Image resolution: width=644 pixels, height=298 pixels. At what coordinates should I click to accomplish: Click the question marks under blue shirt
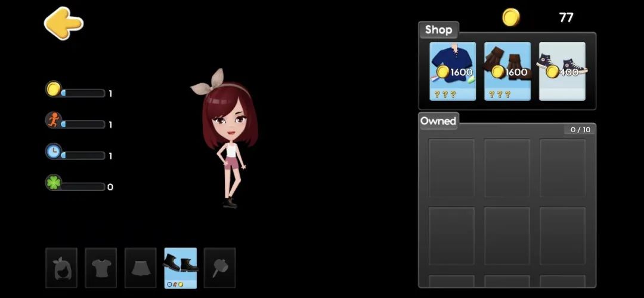click(x=445, y=94)
